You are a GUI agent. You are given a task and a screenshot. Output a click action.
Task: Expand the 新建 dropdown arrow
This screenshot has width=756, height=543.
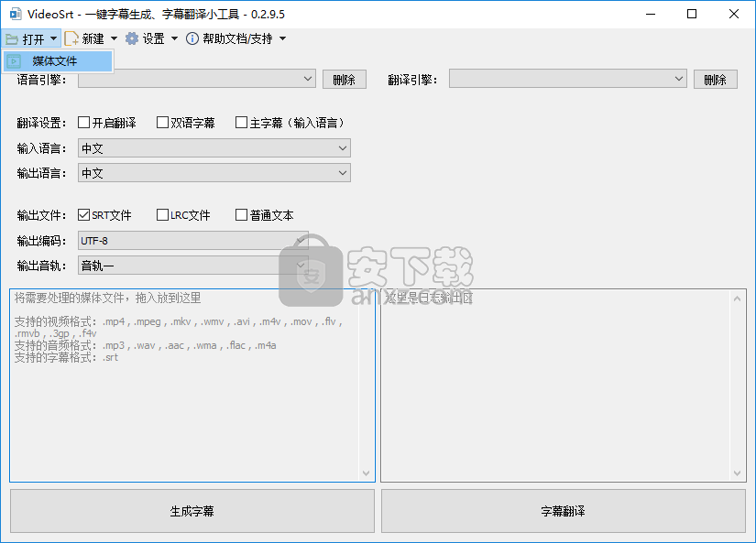pos(114,38)
